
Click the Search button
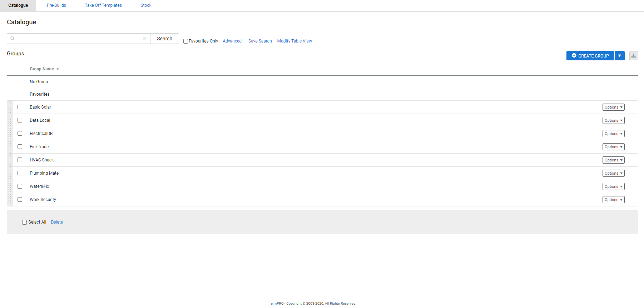tap(164, 39)
